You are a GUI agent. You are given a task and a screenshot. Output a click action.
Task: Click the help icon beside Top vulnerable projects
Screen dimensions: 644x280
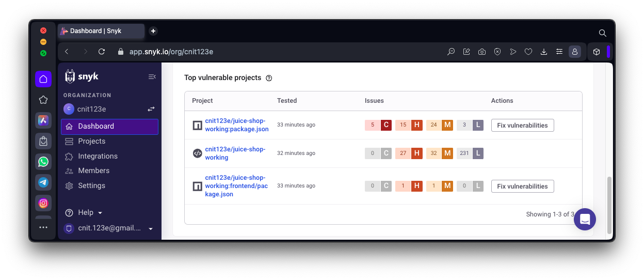coord(269,78)
